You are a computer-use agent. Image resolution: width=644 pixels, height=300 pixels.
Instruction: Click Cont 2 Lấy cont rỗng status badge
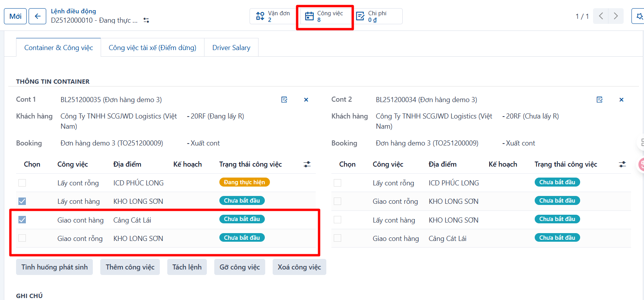[557, 182]
